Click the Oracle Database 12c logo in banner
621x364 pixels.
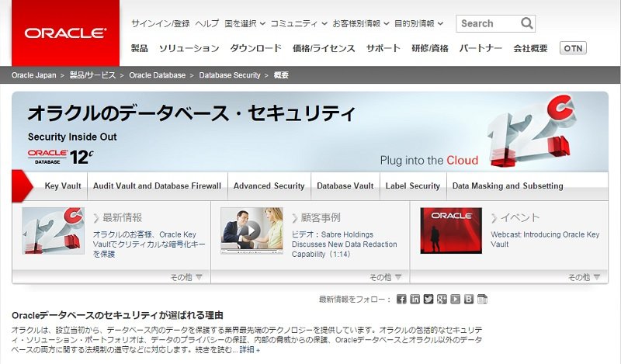click(x=61, y=157)
